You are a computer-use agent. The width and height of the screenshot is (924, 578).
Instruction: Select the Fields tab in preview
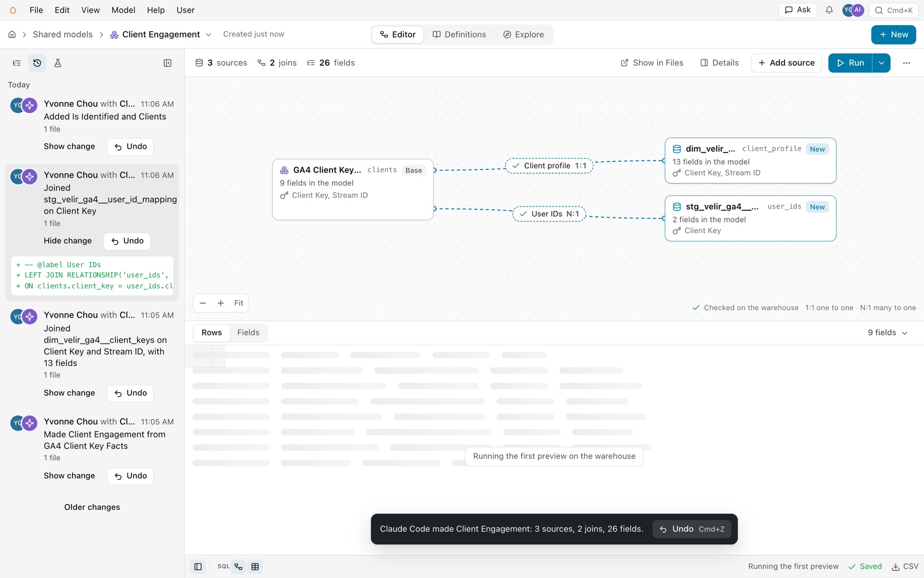coord(248,333)
